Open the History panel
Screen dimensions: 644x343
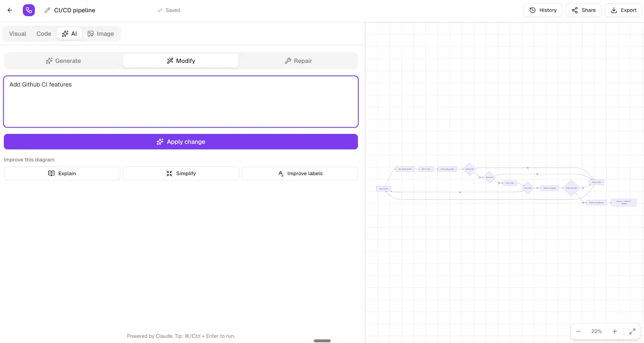tap(543, 10)
